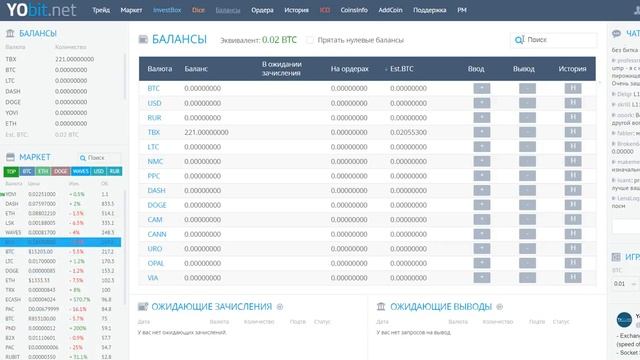Image resolution: width=640 pixels, height=360 pixels.
Task: Open the Ордера menu item
Action: 262,10
